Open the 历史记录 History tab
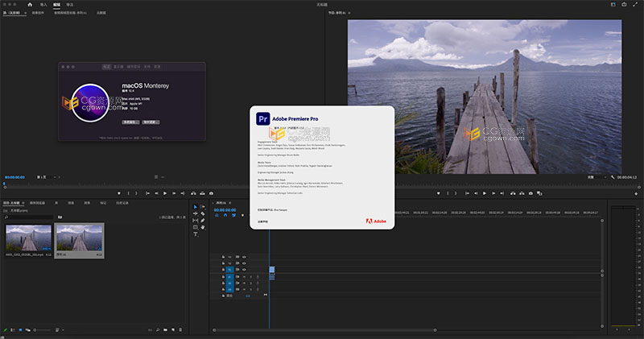Screen dimensions: 644x339 tap(122, 203)
